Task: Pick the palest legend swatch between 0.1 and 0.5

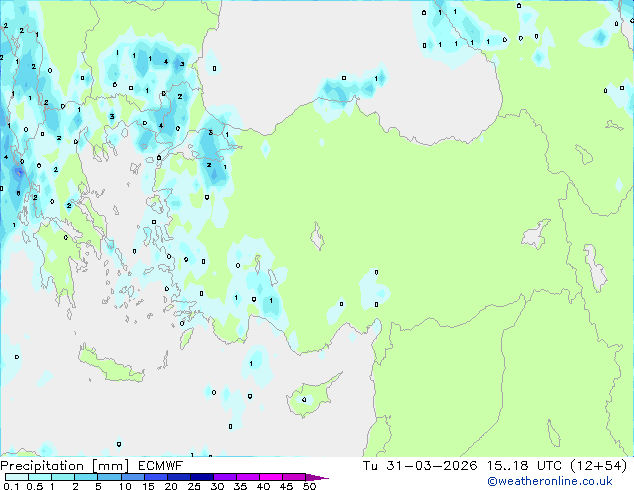Action: [x=17, y=477]
